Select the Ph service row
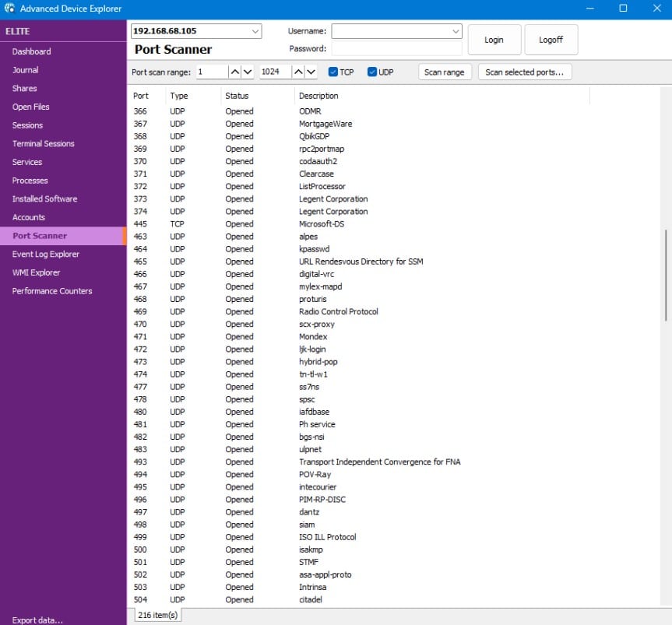 tap(359, 424)
